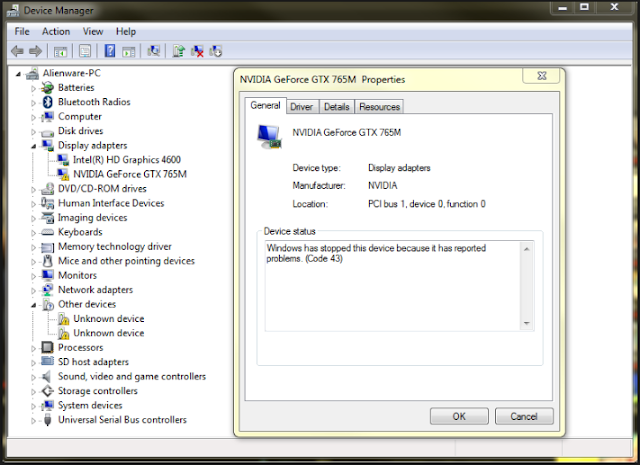Click the Action Pane toggle toolbar icon
Screen dimensions: 640x465
pos(129,52)
